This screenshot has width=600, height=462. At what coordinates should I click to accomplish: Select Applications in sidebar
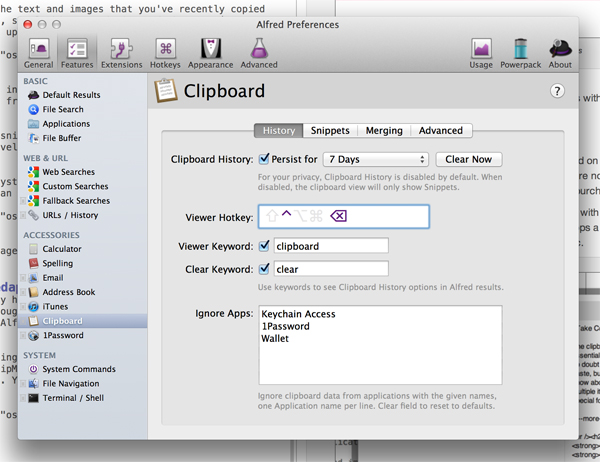pyautogui.click(x=59, y=124)
